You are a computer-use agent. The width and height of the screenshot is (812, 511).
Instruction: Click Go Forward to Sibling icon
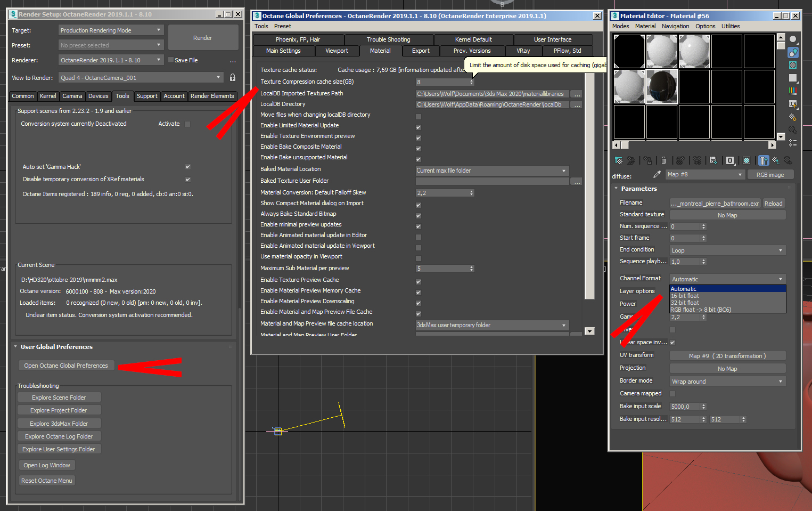(x=788, y=160)
